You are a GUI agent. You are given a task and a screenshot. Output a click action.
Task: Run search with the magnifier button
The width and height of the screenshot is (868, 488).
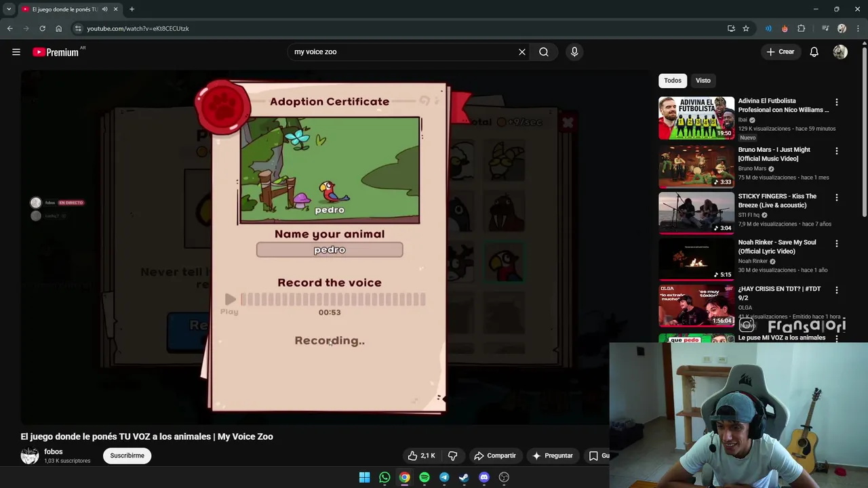pyautogui.click(x=544, y=52)
